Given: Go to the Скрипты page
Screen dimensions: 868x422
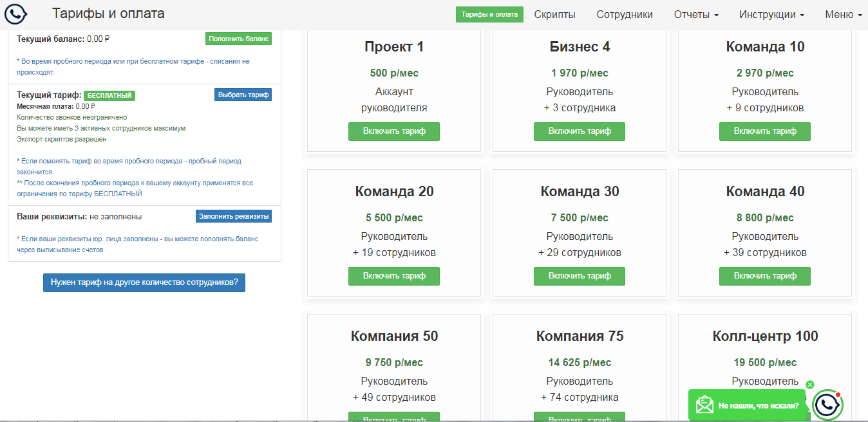Looking at the screenshot, I should tap(554, 14).
